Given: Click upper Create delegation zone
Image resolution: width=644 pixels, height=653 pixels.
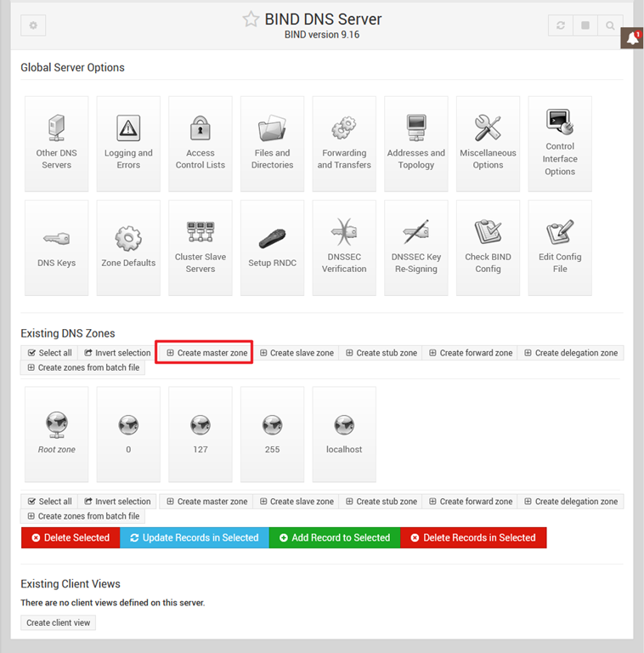Looking at the screenshot, I should (x=571, y=353).
